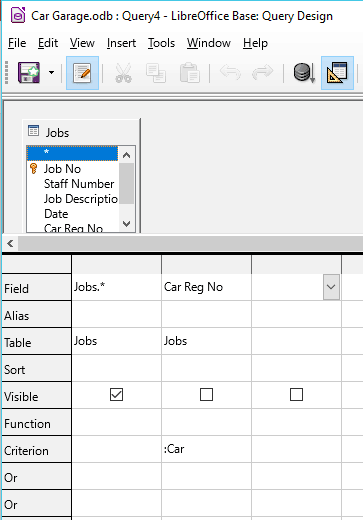Viewport: 363px width, 520px height.
Task: Click the Paste clipboard icon
Action: pos(190,73)
